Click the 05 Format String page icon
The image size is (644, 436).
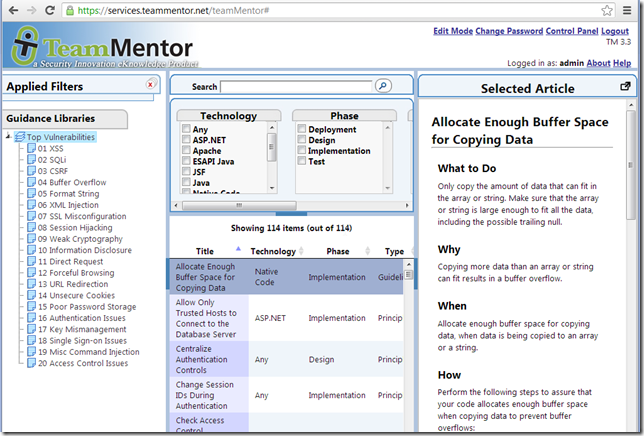[x=31, y=193]
